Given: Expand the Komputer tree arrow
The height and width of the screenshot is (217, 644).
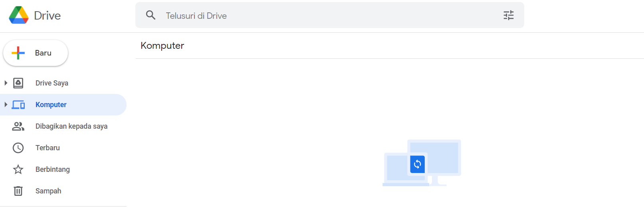Looking at the screenshot, I should pyautogui.click(x=6, y=105).
